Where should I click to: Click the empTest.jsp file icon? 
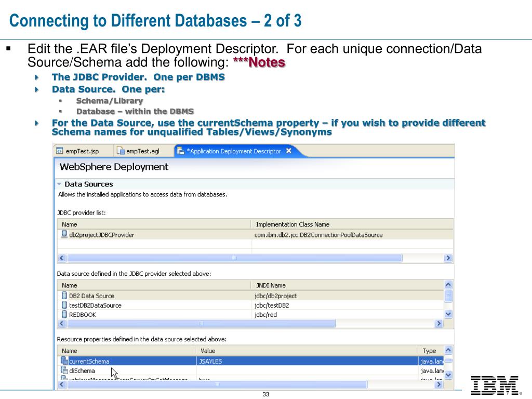pos(60,151)
